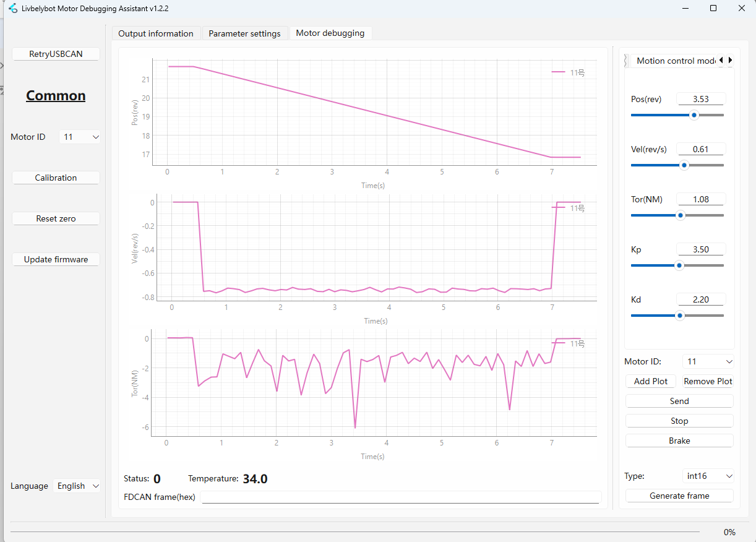Click the Livbelybot logo in title bar
The height and width of the screenshot is (542, 756).
[13, 9]
